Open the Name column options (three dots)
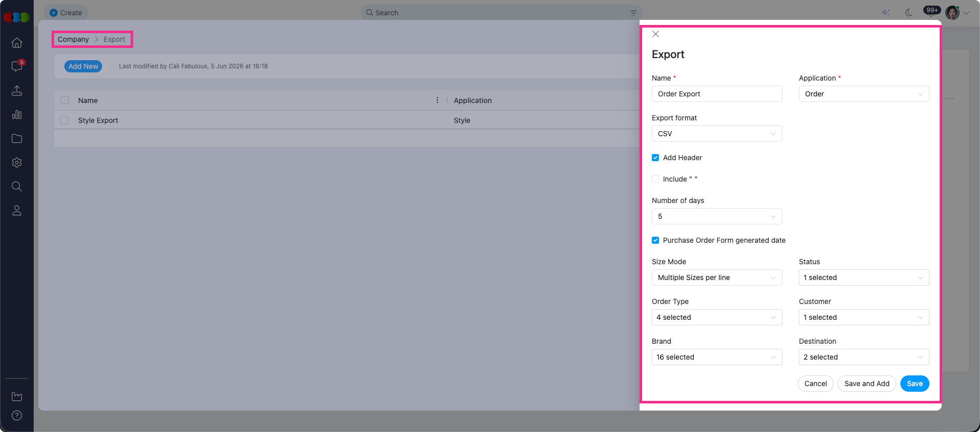 (x=437, y=100)
